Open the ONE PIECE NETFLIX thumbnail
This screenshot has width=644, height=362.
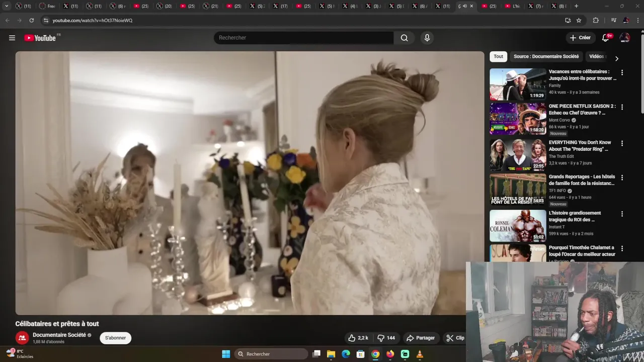coord(518,119)
